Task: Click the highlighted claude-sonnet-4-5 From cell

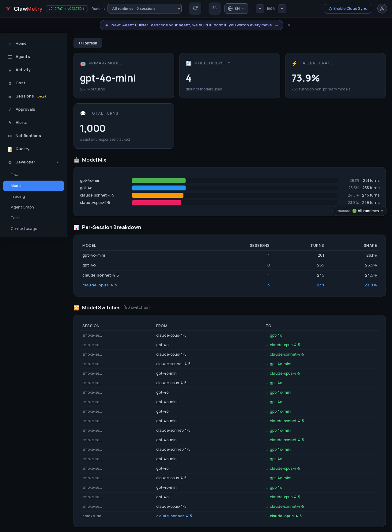Action: tap(174, 516)
